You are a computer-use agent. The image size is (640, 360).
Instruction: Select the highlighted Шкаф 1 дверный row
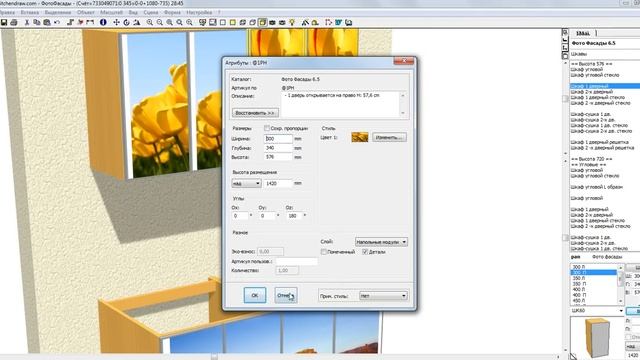604,86
